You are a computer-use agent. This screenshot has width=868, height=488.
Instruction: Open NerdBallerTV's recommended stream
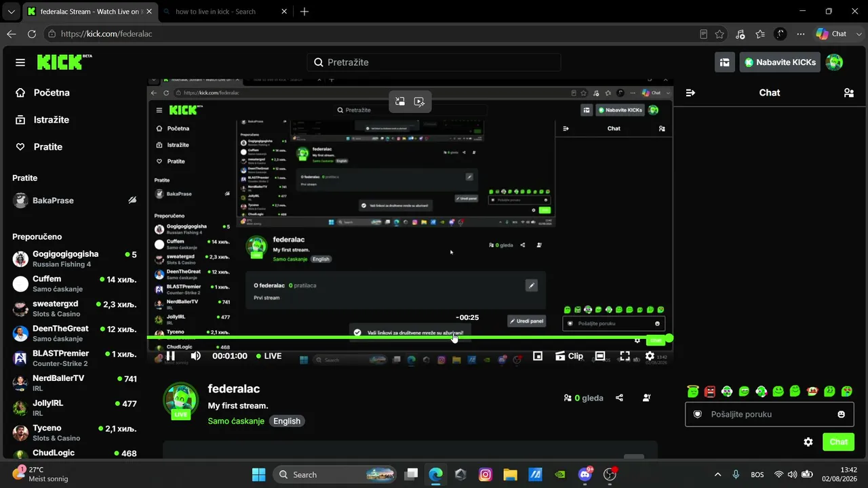click(75, 383)
